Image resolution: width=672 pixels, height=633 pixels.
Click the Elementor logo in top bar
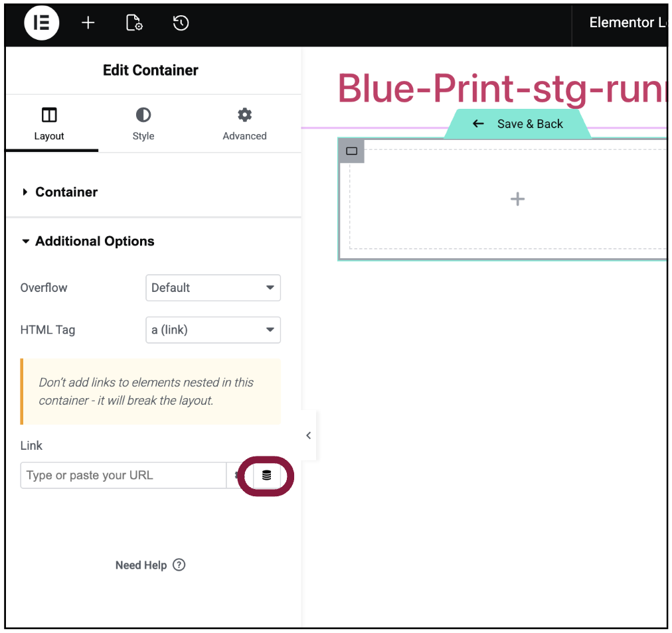pyautogui.click(x=42, y=23)
